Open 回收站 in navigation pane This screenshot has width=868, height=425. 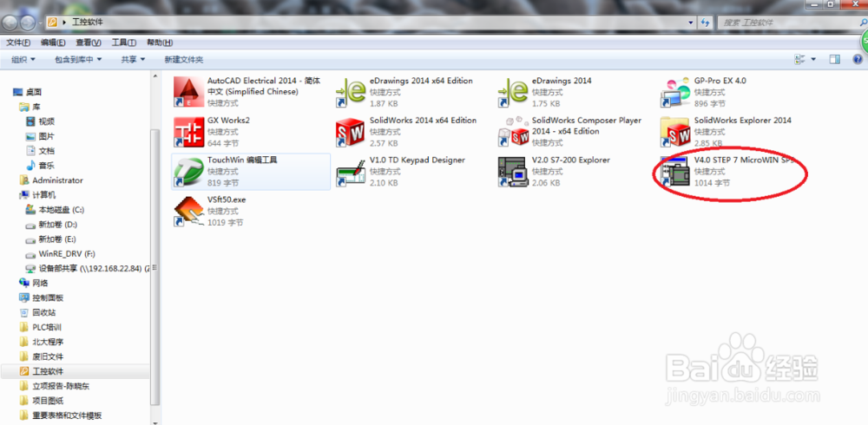37,312
